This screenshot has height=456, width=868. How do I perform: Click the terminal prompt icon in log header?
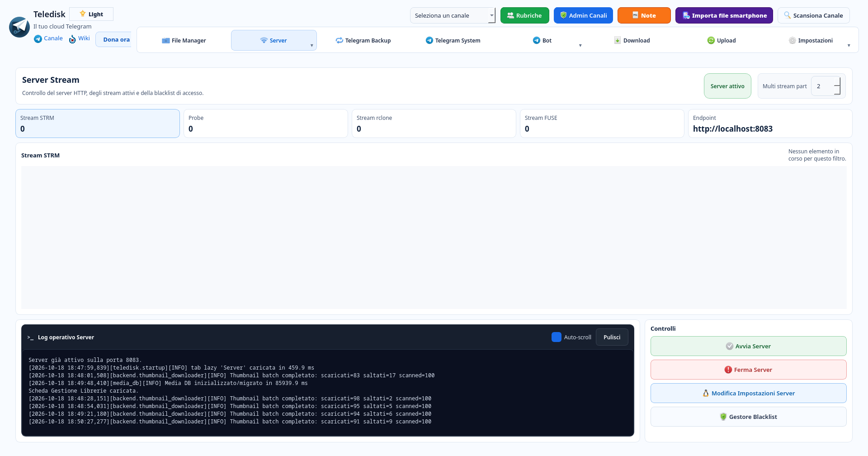[x=30, y=337]
